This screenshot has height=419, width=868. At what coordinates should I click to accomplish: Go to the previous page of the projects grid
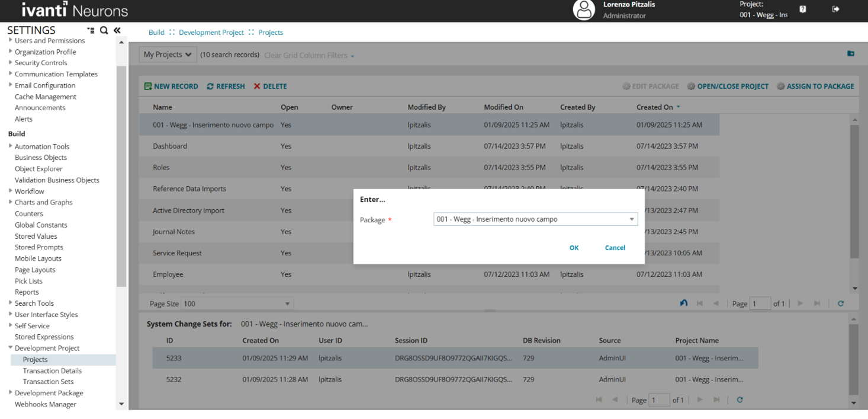pos(716,303)
